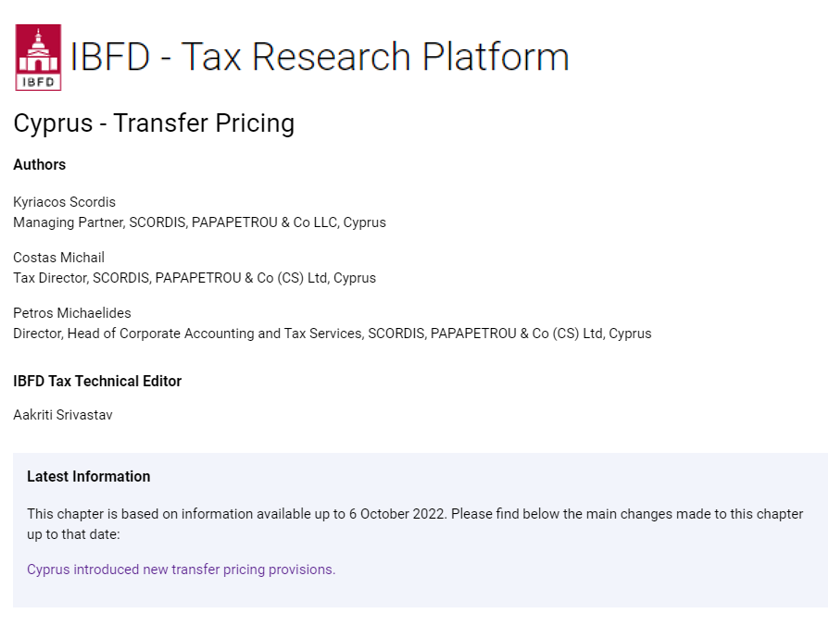Select the Cyprus - Transfer Pricing heading

point(154,123)
